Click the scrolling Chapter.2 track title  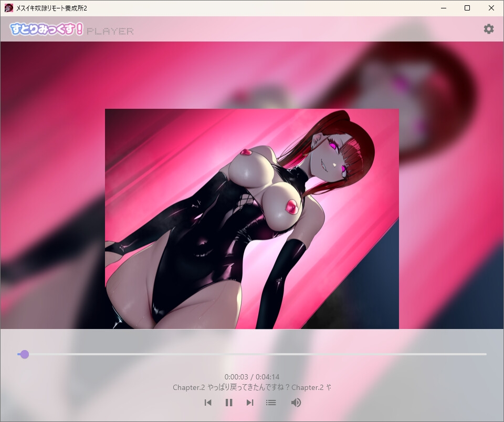point(251,387)
